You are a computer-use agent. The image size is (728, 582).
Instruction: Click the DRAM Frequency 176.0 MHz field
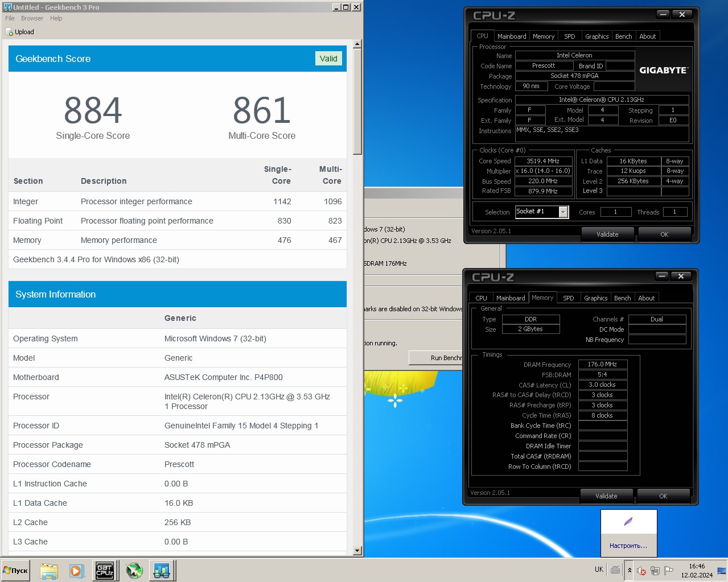[x=603, y=364]
